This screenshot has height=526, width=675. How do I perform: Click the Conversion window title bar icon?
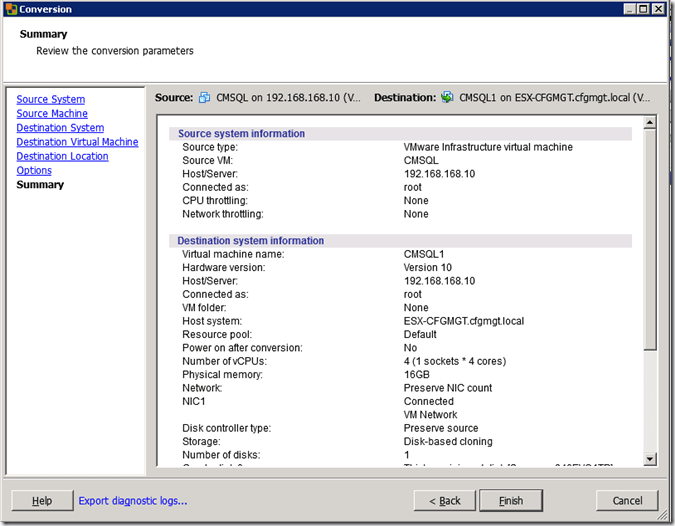(x=10, y=9)
